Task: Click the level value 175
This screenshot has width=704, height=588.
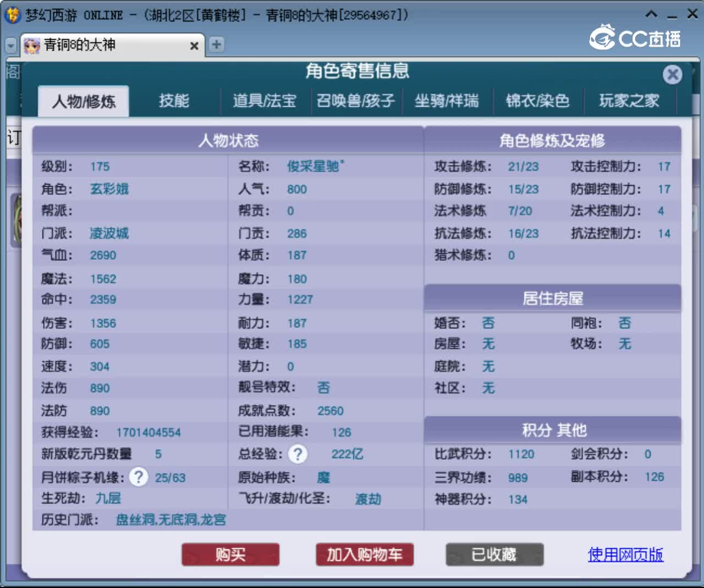Action: 100,167
